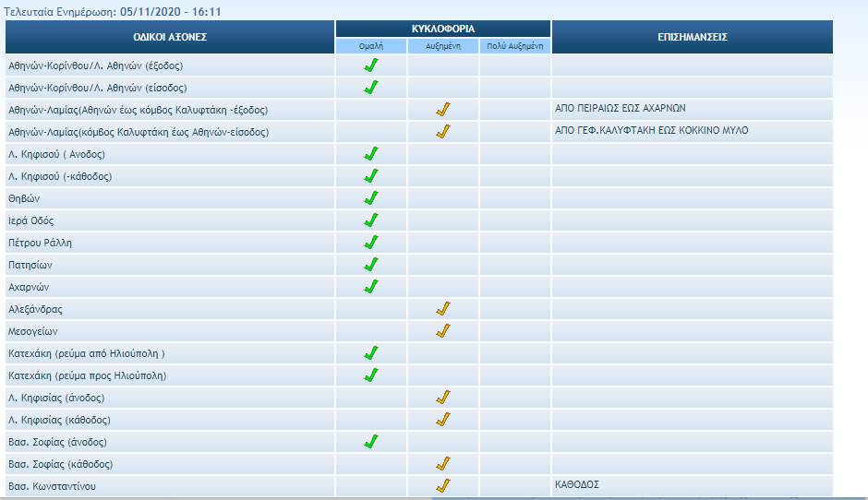Click yellow checkmark for Βασ. Σοφίας (κάθοδος)

click(443, 464)
